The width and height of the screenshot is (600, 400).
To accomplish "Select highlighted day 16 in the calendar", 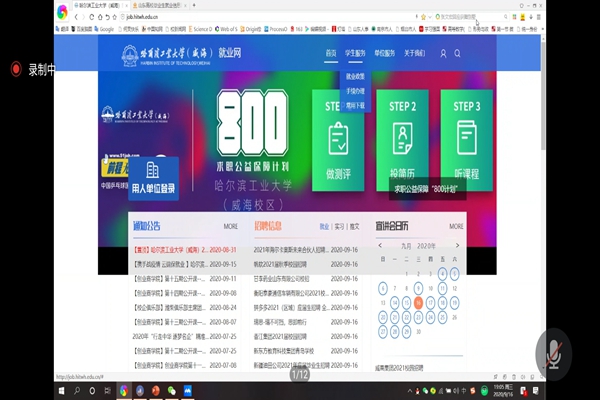I will tap(418, 303).
